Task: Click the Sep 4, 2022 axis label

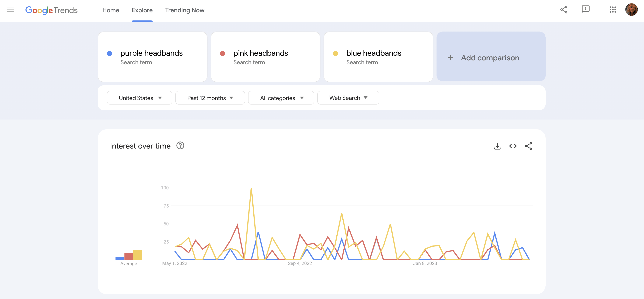Action: click(x=300, y=263)
